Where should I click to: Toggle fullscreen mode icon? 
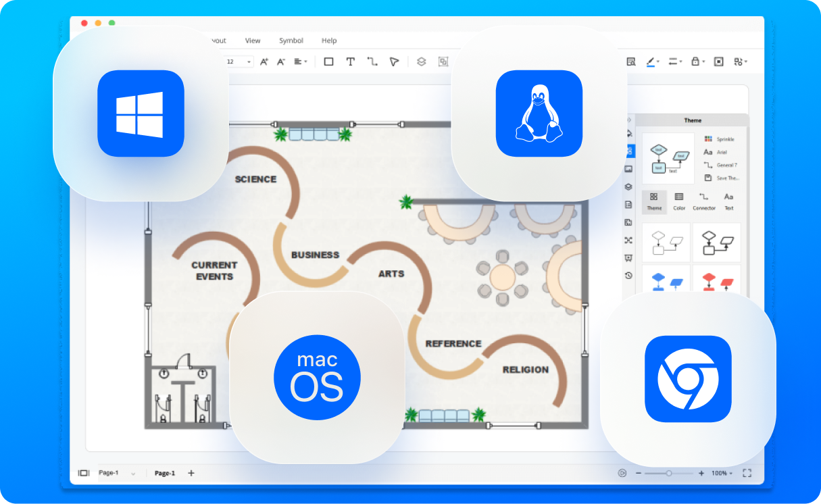[747, 473]
